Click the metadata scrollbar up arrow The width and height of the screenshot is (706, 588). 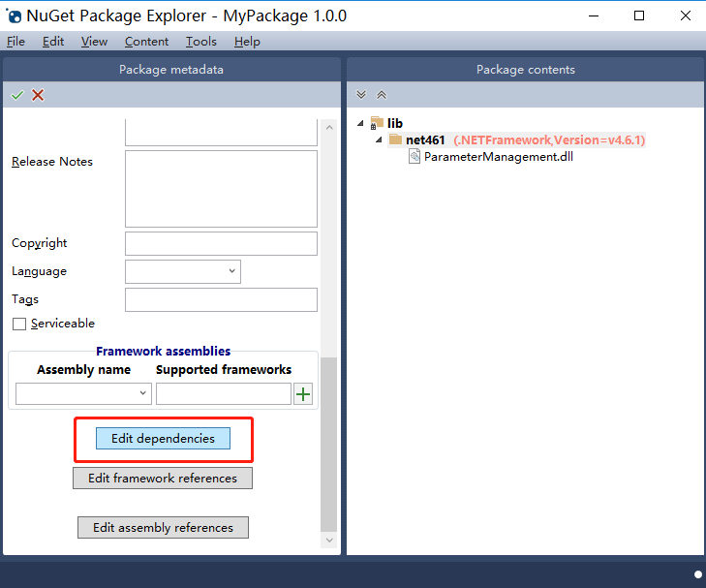329,128
